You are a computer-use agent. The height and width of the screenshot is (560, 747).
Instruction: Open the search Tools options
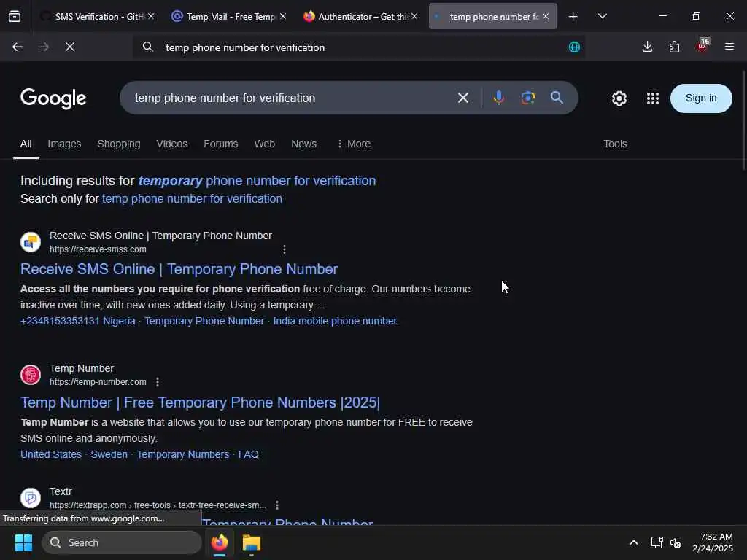[x=615, y=144]
